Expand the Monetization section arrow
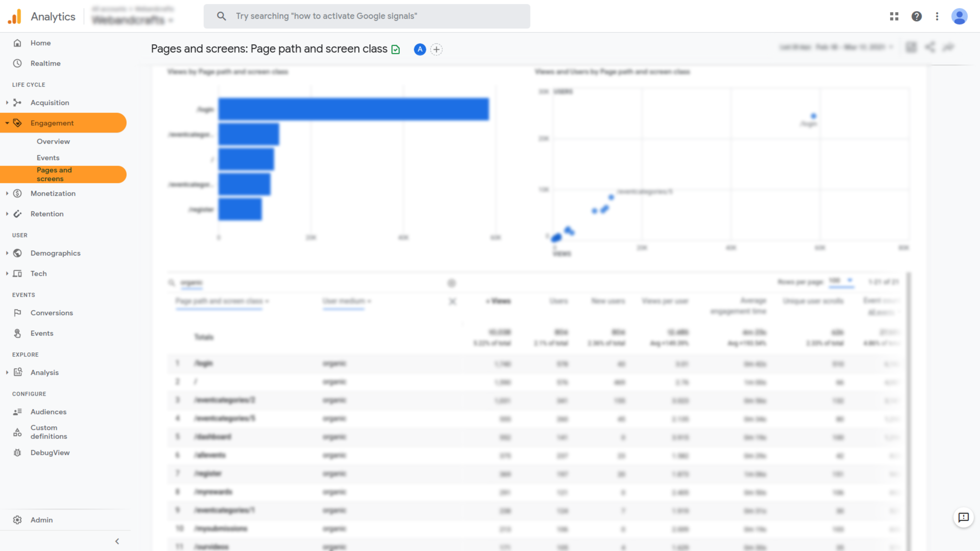980x551 pixels. point(7,193)
